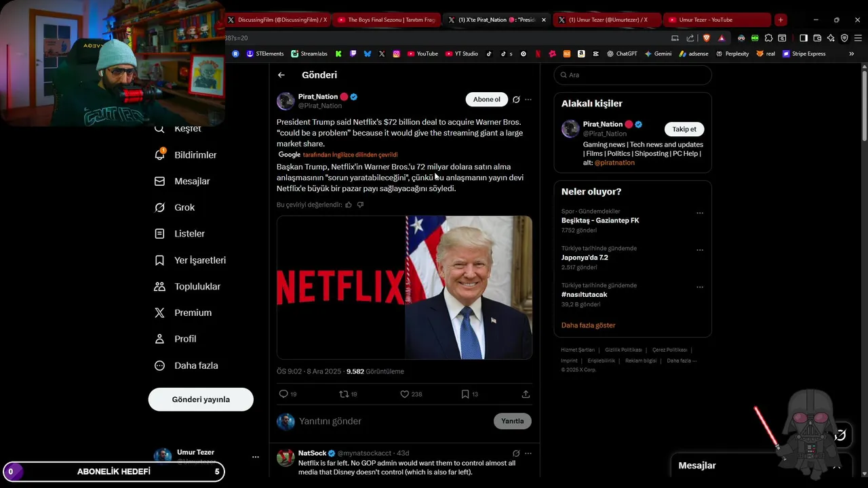Screen dimensions: 868x488
Task: Click the Grok icon on NatSock reply
Action: point(516,453)
